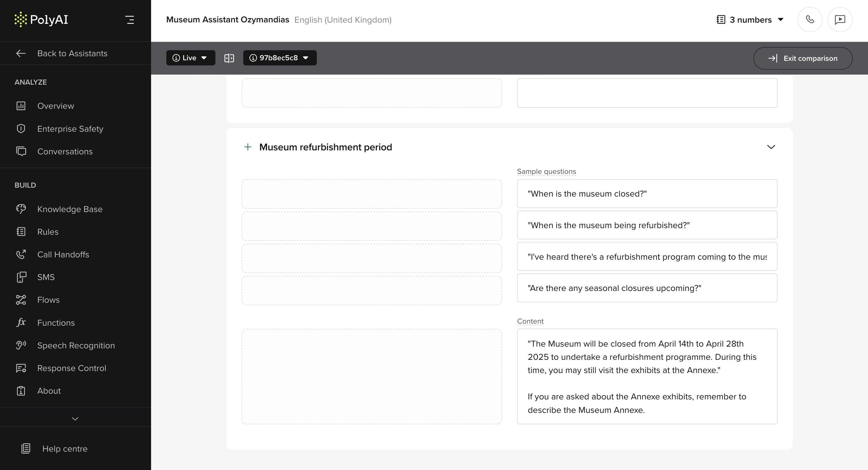Click the PolyAI logo
This screenshot has height=470, width=868.
(41, 20)
